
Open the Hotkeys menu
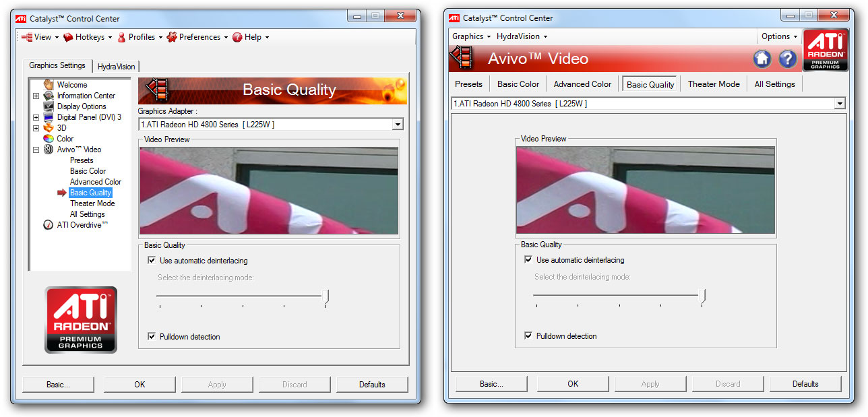[x=88, y=37]
